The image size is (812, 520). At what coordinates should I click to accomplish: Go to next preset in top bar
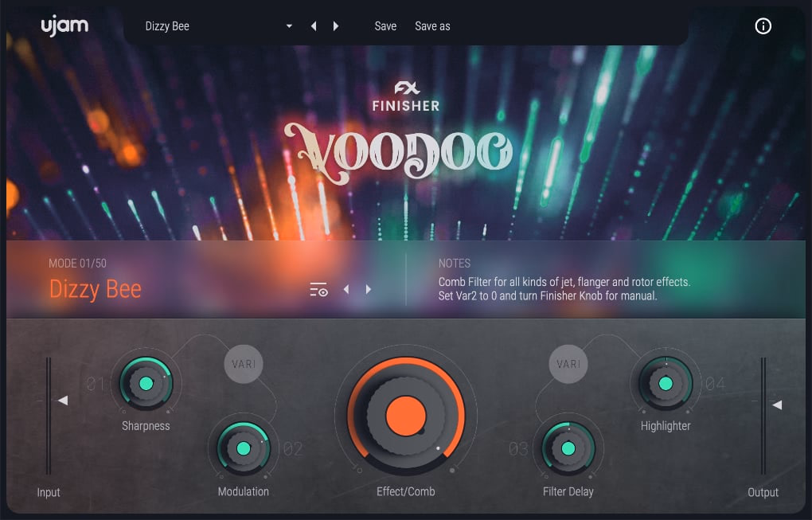[336, 26]
